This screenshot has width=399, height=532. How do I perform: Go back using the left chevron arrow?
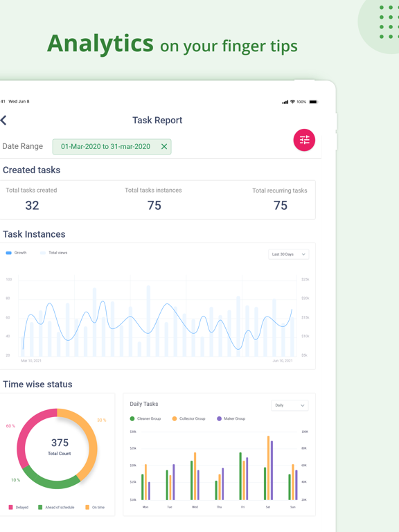pos(3,120)
